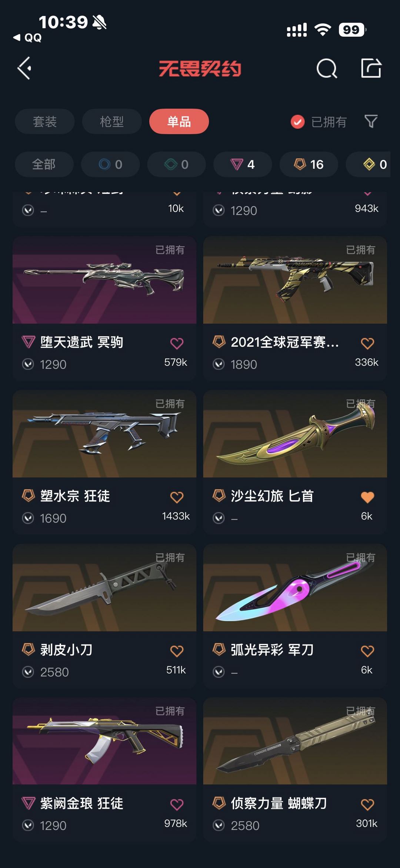This screenshot has width=400, height=868.
Task: Filter by orange tier showing 16
Action: [x=309, y=164]
